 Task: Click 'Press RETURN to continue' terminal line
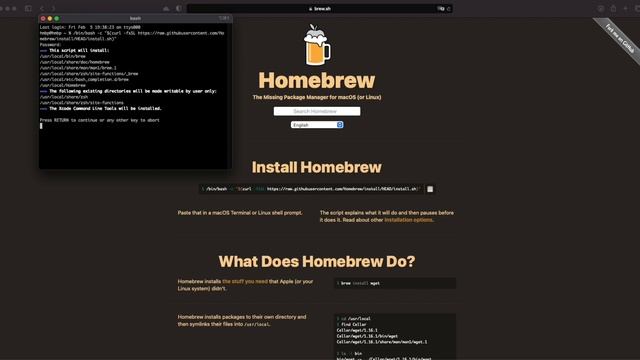coord(100,120)
